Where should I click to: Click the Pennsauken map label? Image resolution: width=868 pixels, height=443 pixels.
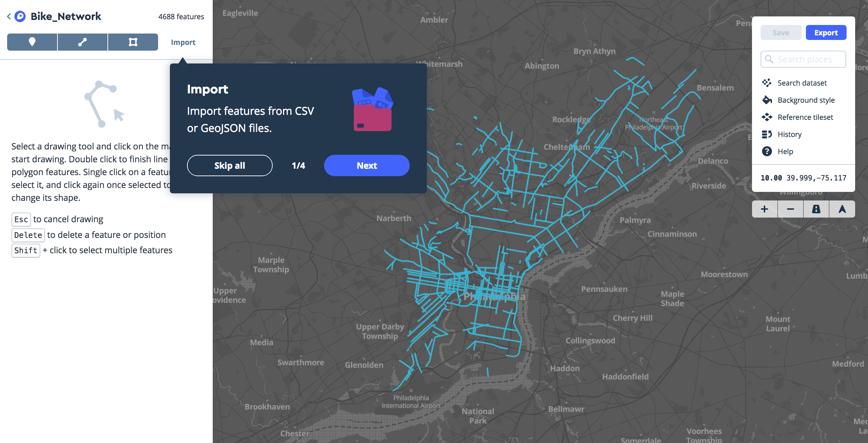(604, 289)
